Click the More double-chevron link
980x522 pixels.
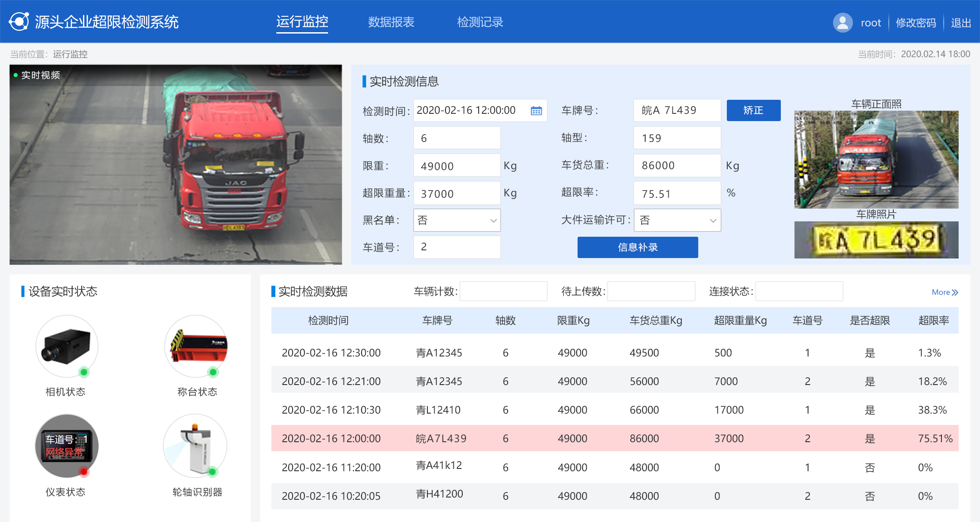click(945, 292)
